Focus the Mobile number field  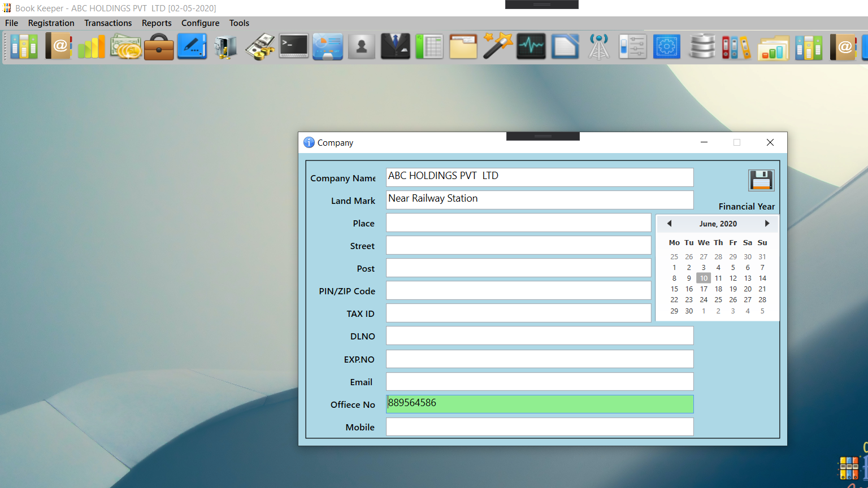tap(540, 426)
